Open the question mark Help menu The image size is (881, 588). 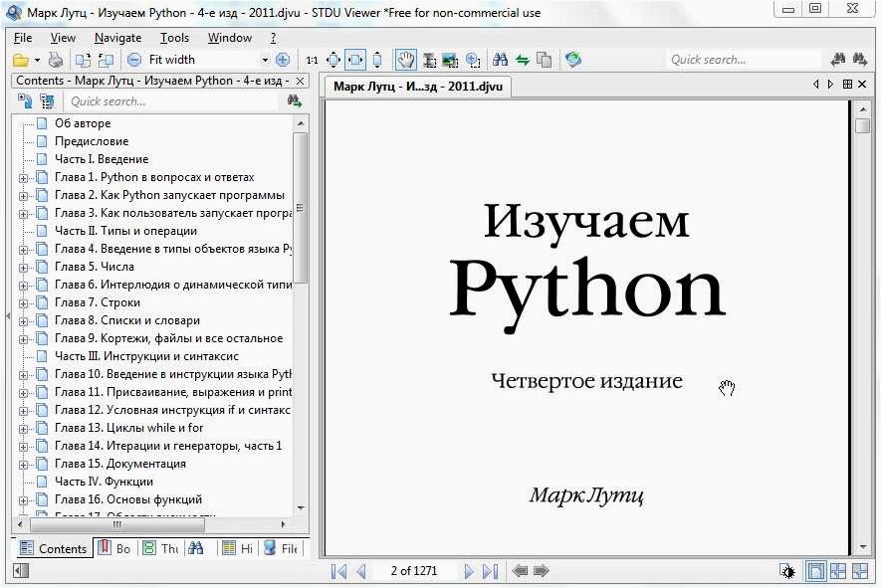(274, 38)
